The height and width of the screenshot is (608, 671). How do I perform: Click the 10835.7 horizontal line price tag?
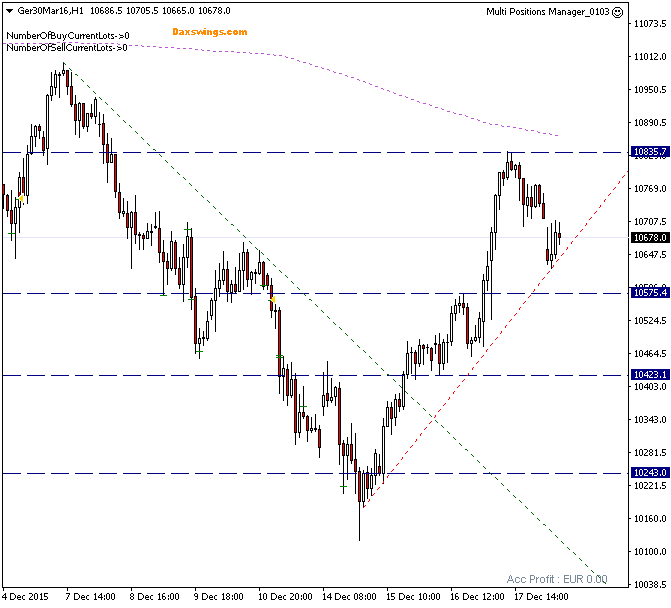[x=650, y=152]
